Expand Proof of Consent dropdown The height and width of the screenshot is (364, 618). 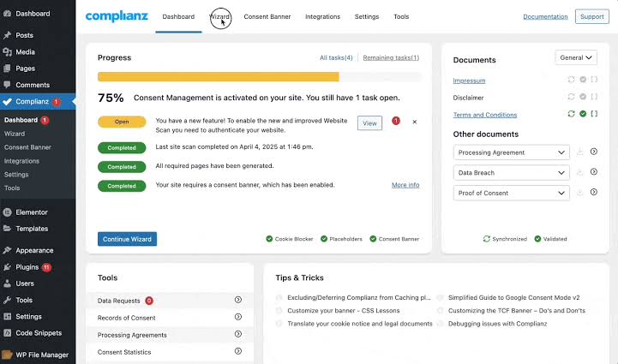tap(511, 193)
